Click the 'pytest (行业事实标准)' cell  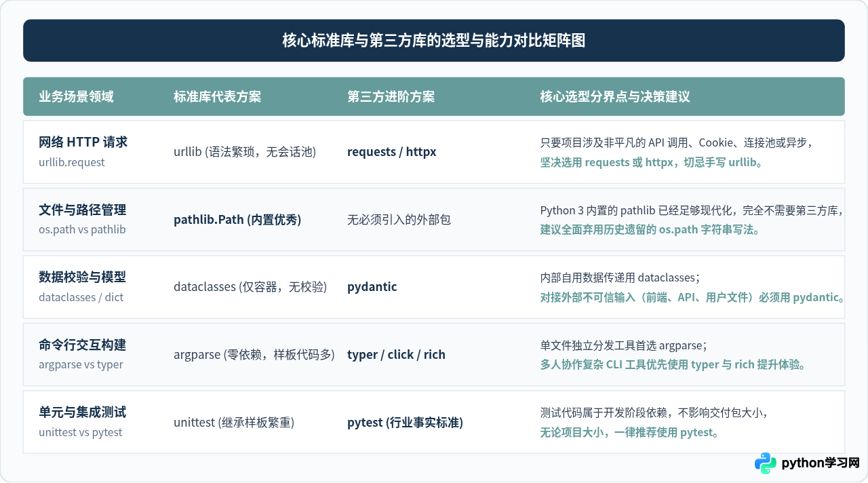pyautogui.click(x=405, y=423)
